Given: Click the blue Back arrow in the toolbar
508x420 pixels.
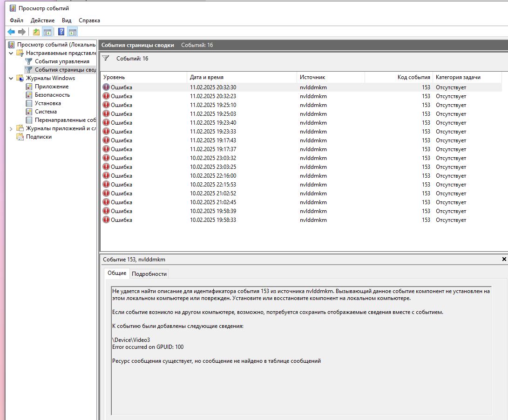Looking at the screenshot, I should (x=11, y=32).
